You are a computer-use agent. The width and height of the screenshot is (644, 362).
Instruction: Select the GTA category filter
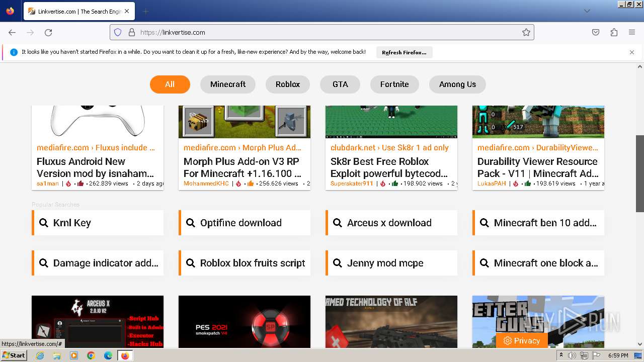(340, 84)
